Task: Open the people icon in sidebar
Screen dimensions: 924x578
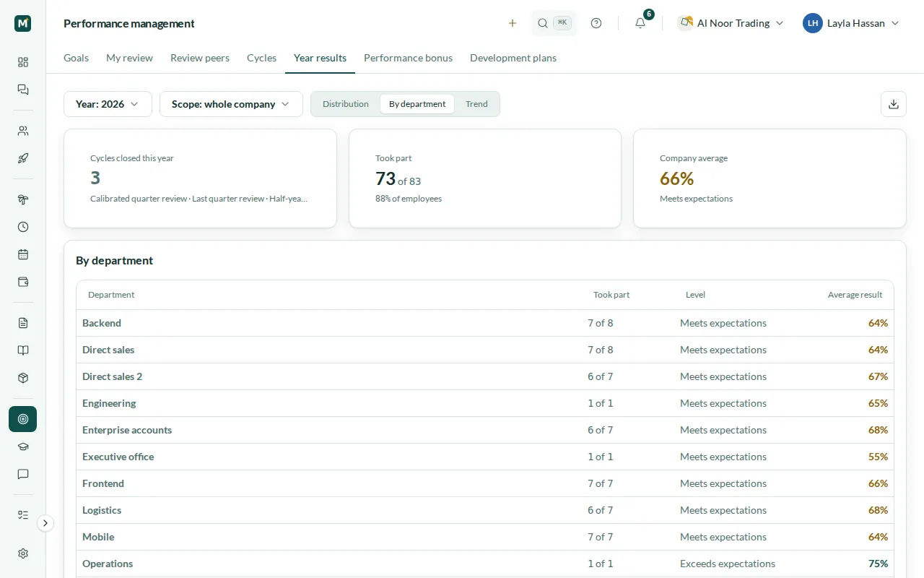Action: 23,131
